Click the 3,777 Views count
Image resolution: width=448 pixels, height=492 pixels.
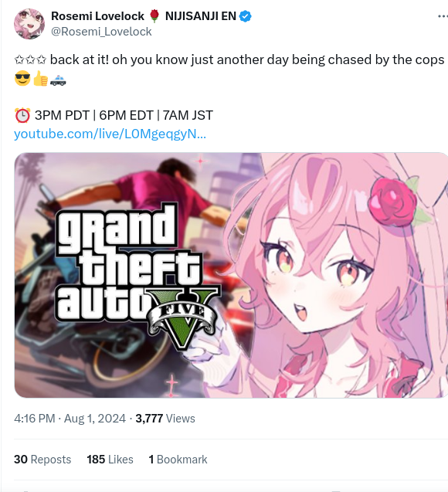165,419
